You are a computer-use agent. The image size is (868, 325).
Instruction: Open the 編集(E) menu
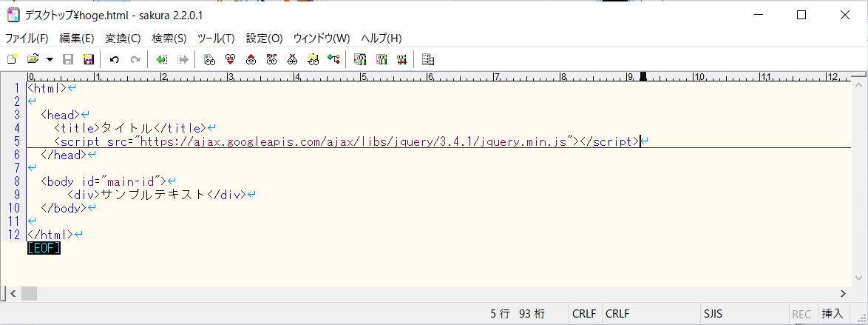tap(77, 38)
